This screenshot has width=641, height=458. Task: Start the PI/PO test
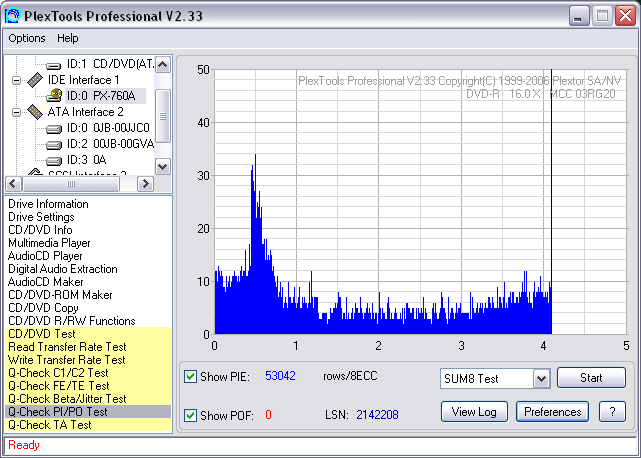pos(591,377)
